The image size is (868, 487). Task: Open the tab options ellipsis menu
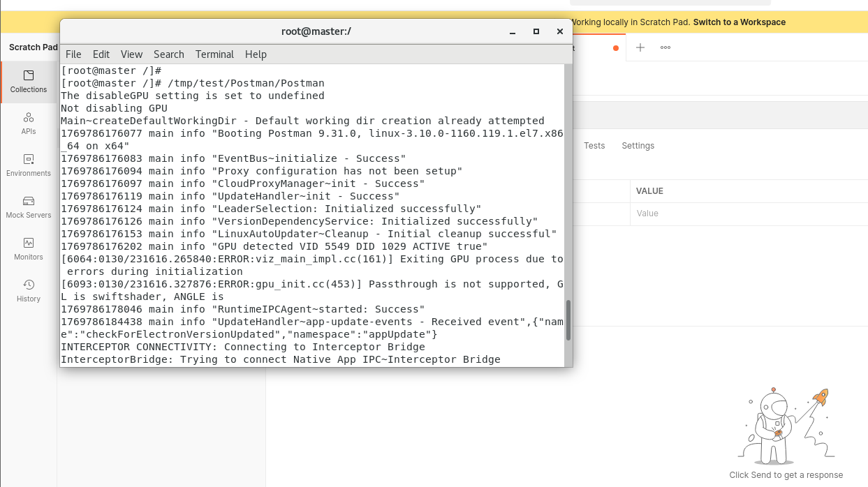coord(665,47)
